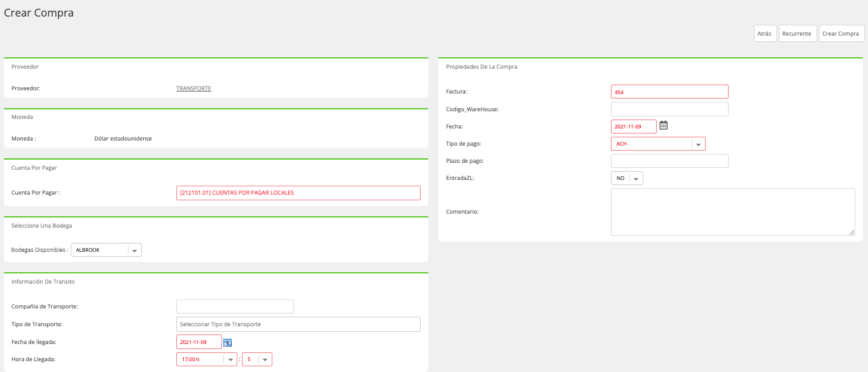
Task: Focus the Fecha date field in Propiedades
Action: [x=633, y=126]
